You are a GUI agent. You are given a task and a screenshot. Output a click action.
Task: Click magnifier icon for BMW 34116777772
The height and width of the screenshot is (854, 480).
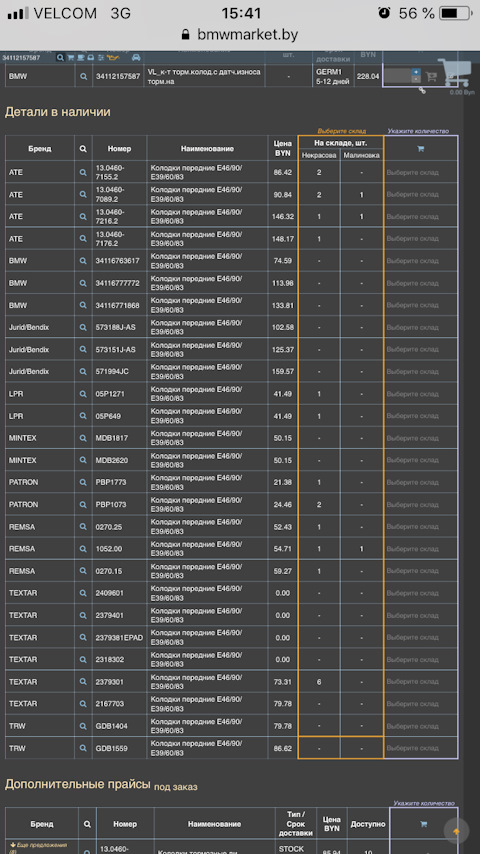(x=83, y=283)
